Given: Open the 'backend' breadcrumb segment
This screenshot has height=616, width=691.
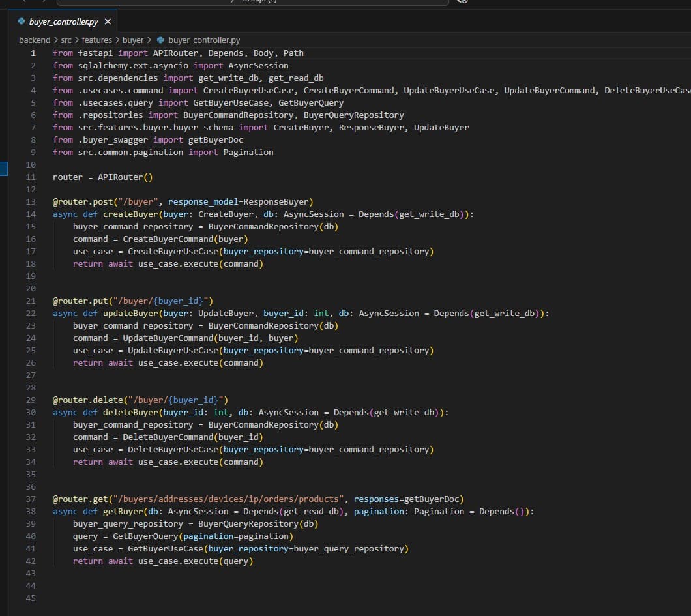Looking at the screenshot, I should pyautogui.click(x=35, y=40).
